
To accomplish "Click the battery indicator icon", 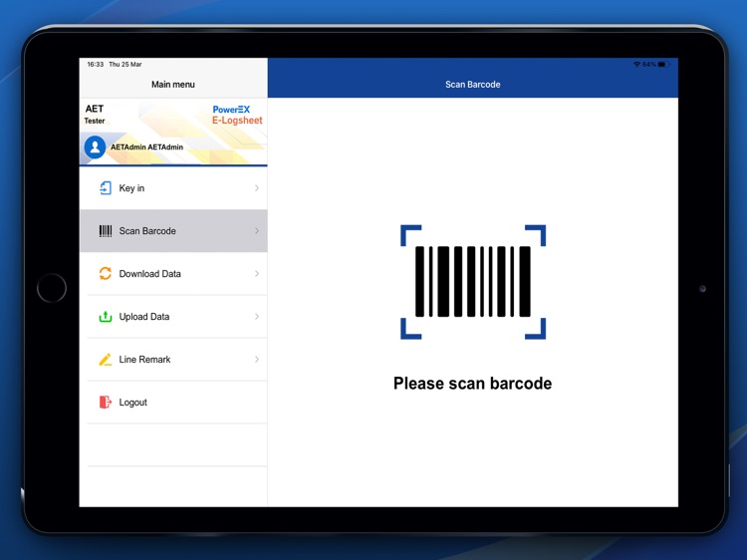I will click(664, 65).
